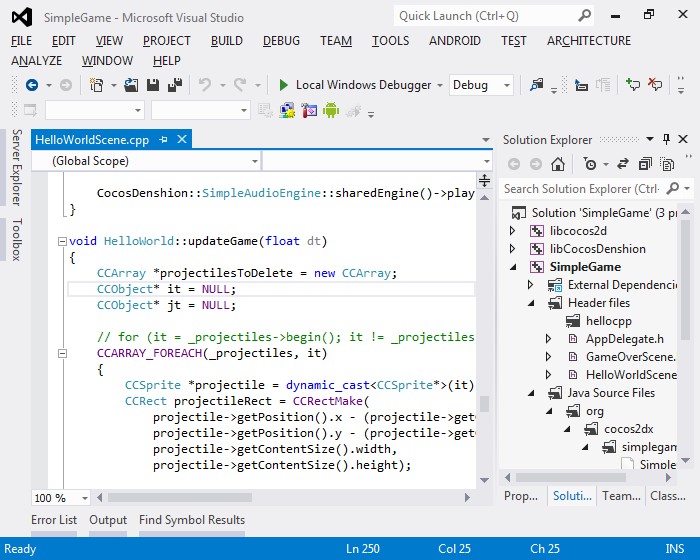The image size is (700, 560).
Task: Click the Solution Explorer Forward arrow icon
Action: click(x=536, y=164)
